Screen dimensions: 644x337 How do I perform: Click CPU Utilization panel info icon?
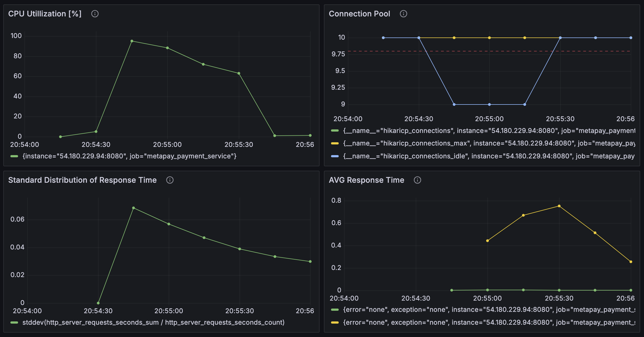[95, 14]
